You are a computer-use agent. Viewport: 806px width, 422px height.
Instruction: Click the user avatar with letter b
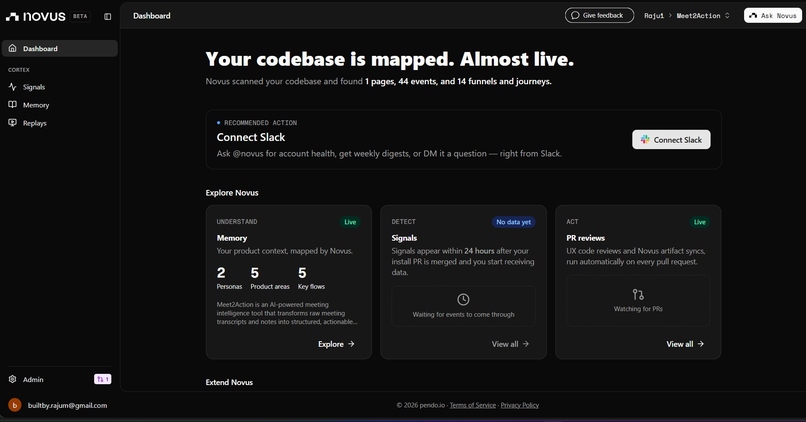click(15, 405)
